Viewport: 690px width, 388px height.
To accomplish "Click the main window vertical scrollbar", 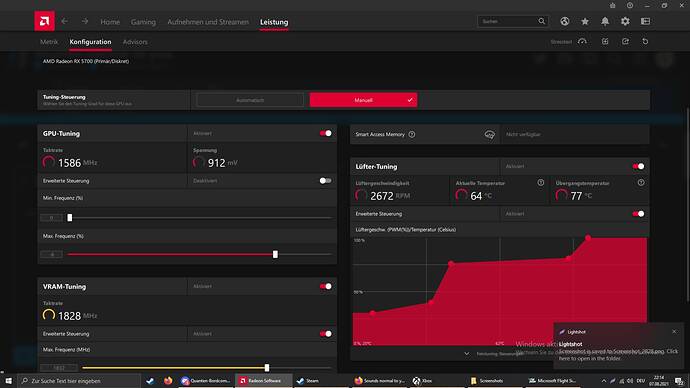I will [x=687, y=205].
